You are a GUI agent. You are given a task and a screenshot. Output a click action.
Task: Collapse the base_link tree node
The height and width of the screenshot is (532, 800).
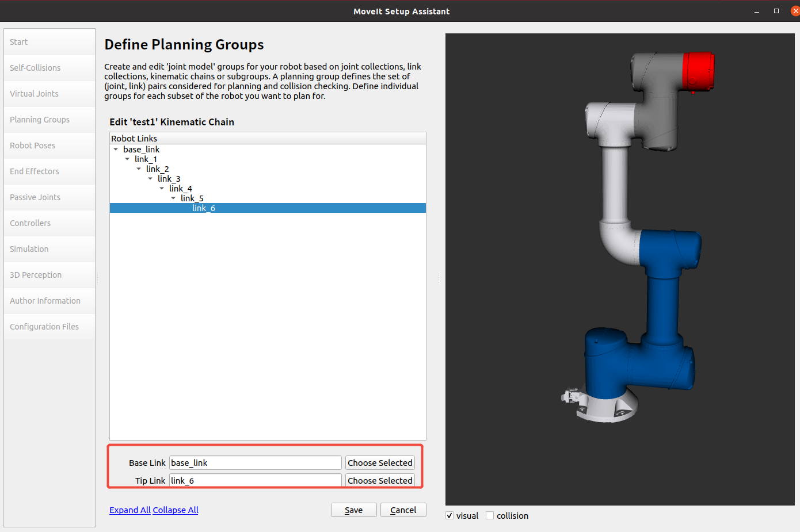pos(116,150)
